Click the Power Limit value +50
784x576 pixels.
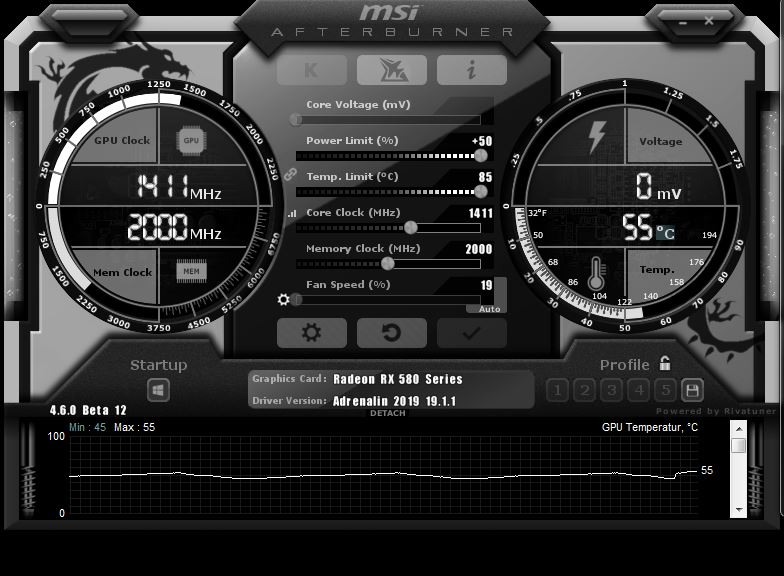pyautogui.click(x=482, y=142)
